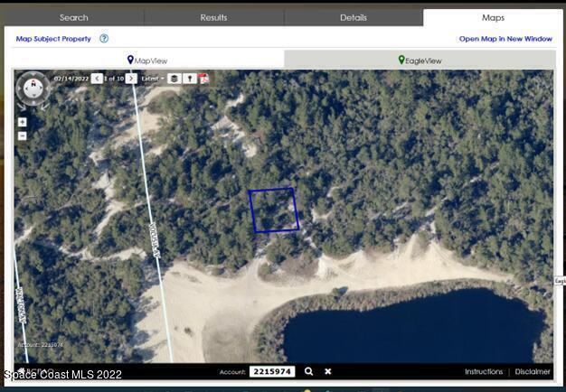Open help icon next to Map Subject Property

coord(104,39)
